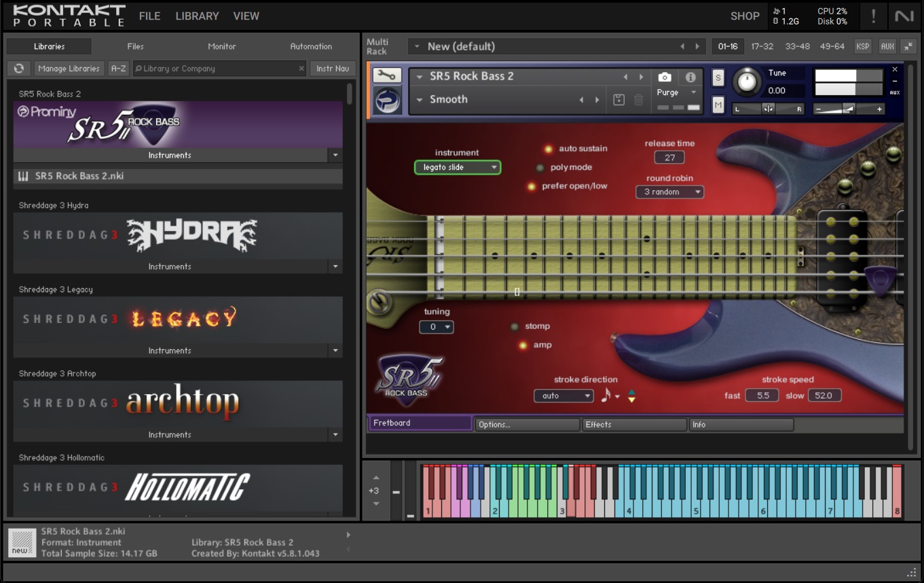Go to next instrument arrow

click(641, 77)
